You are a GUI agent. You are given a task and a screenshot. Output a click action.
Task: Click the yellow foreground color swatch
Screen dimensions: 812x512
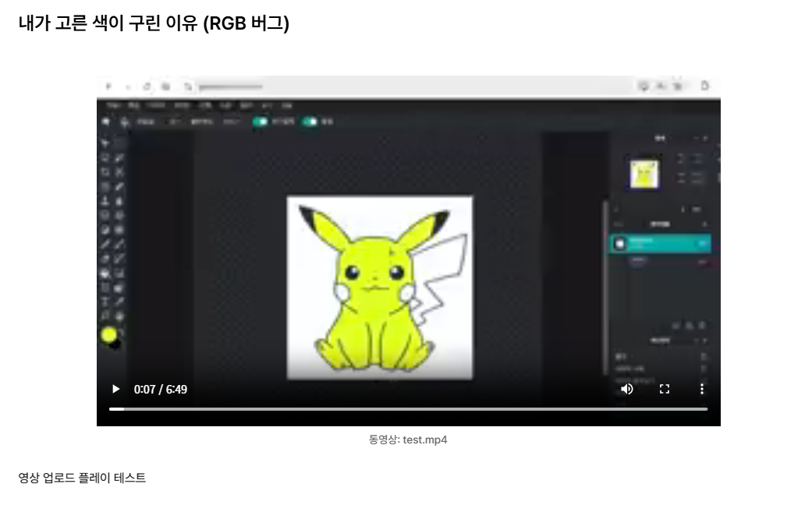pyautogui.click(x=108, y=334)
